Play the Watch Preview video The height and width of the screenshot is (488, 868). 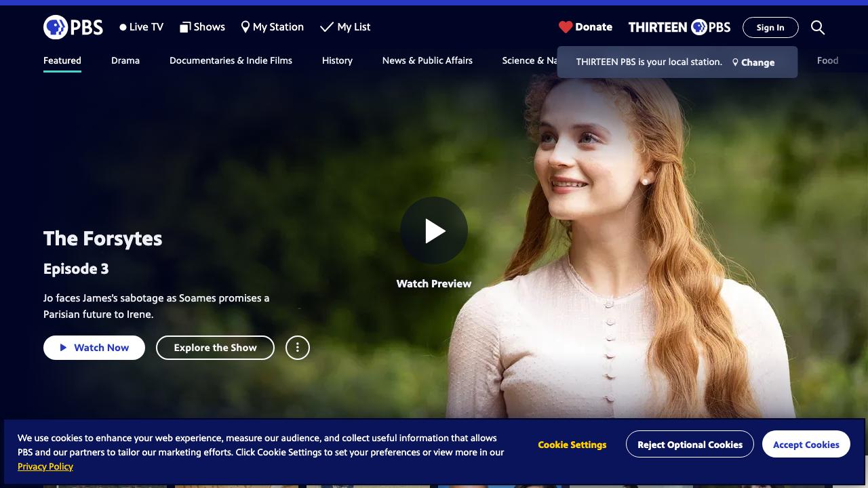click(434, 230)
